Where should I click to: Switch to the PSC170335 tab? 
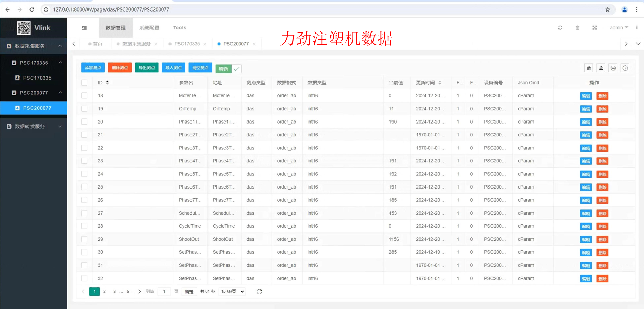(187, 44)
